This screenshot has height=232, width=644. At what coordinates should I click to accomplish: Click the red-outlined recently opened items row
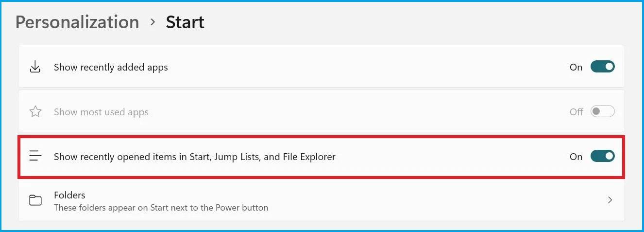pyautogui.click(x=437, y=157)
